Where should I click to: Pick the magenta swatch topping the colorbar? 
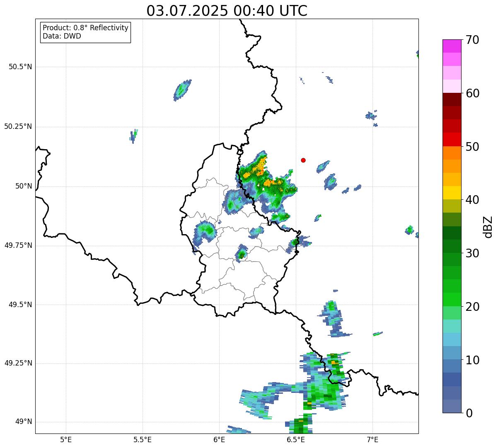coord(452,46)
